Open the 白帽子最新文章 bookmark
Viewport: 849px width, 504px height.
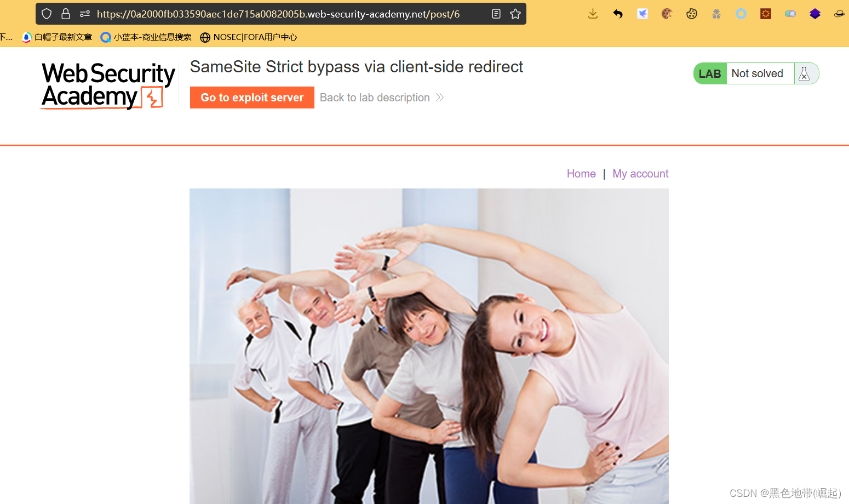(57, 37)
